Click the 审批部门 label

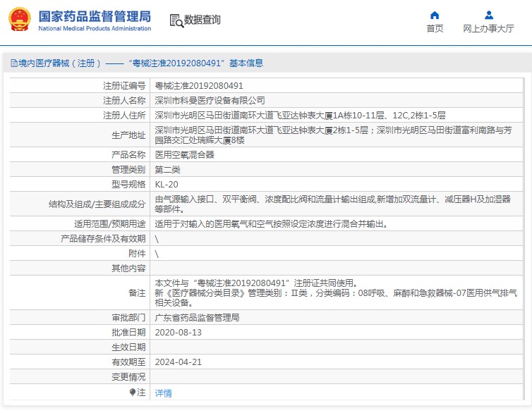[x=128, y=318]
